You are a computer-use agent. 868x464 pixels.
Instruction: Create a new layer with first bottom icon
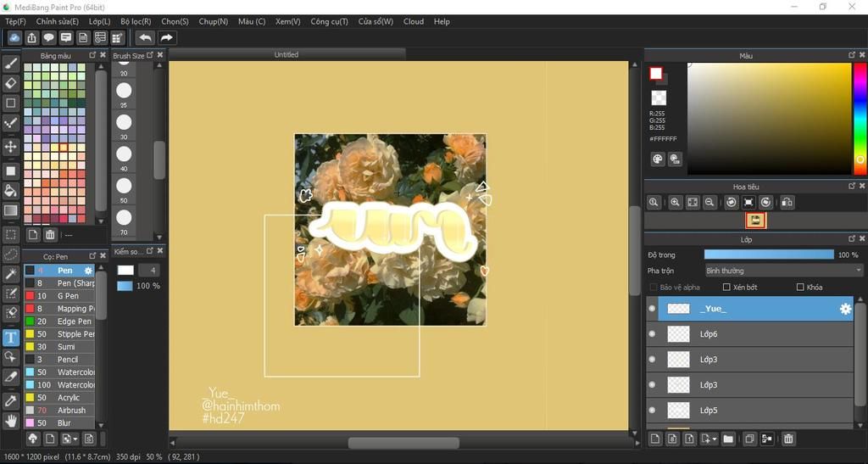tap(655, 439)
